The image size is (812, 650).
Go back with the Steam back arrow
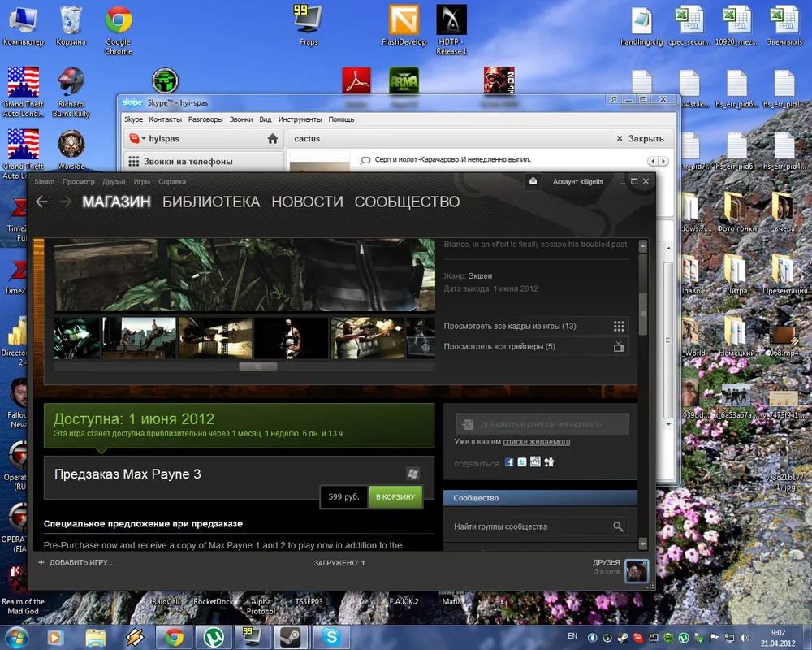[41, 201]
